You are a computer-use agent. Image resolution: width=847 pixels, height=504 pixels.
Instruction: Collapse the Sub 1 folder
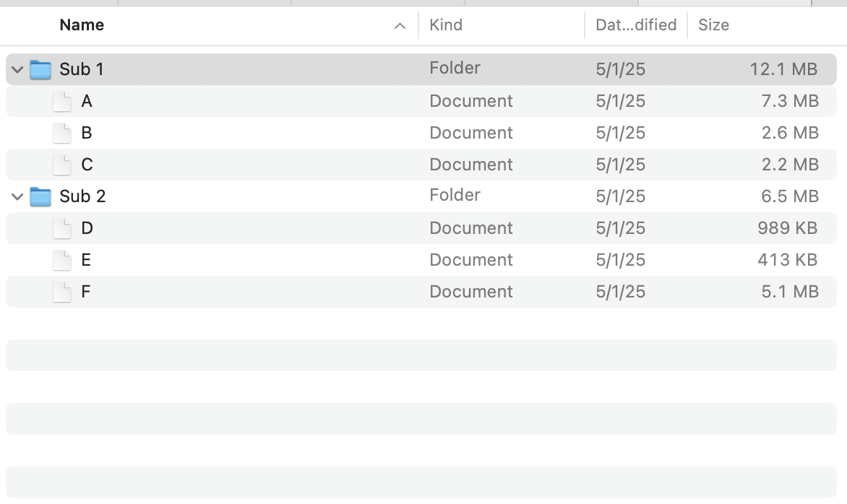pos(17,69)
